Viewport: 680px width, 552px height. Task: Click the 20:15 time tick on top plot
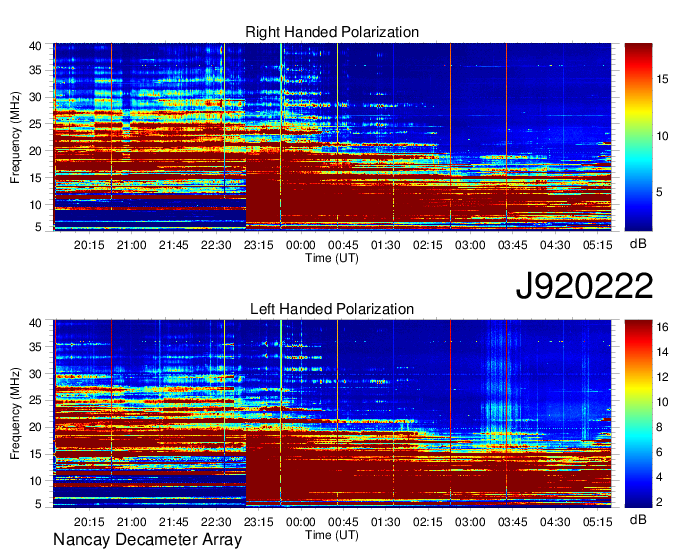[x=89, y=245]
